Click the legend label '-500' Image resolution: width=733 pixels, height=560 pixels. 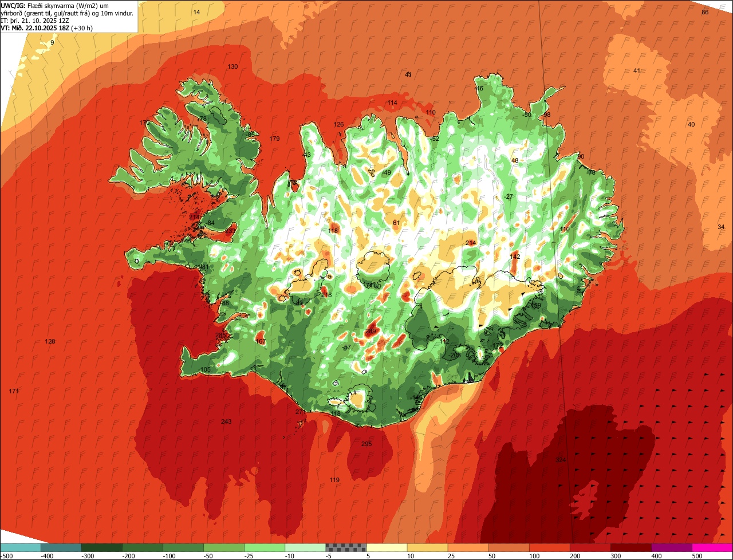pos(6,556)
